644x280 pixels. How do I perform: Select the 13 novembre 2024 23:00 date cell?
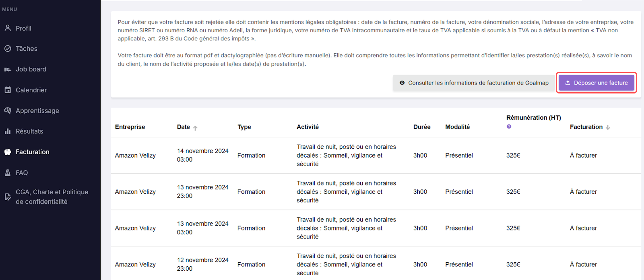203,192
